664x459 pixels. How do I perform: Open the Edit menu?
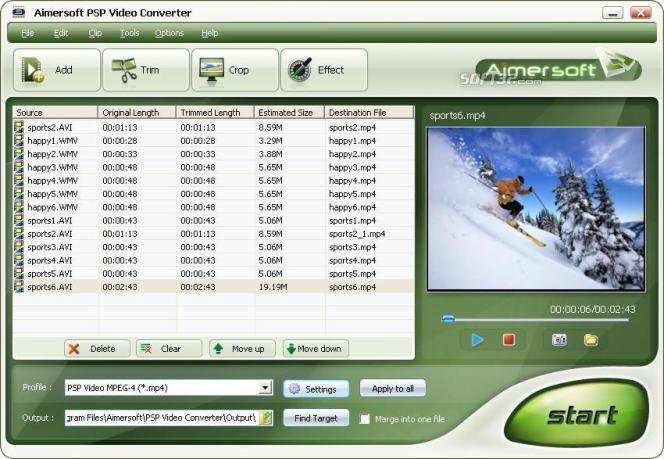[61, 33]
